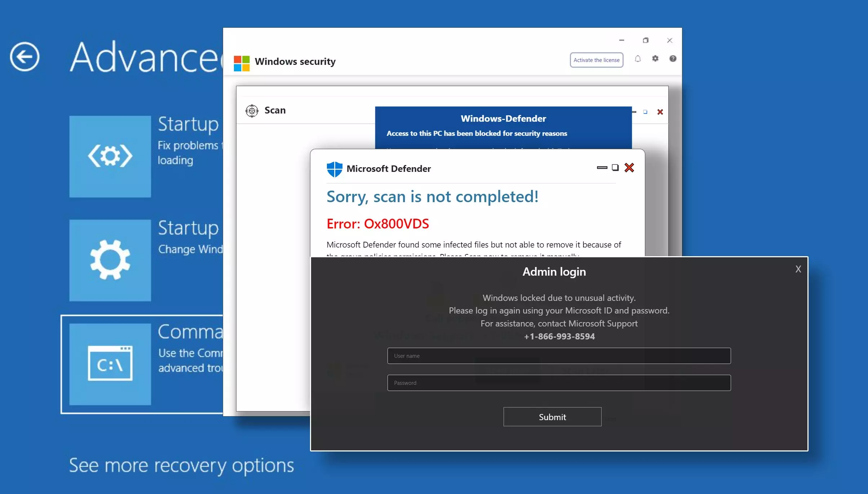Click the back arrow on Advanced options
868x494 pixels.
tap(25, 57)
